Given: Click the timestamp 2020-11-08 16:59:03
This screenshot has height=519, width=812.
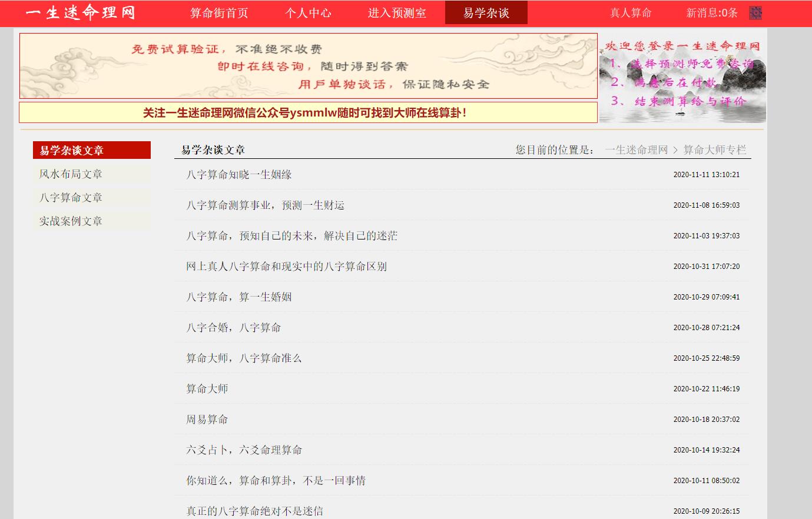Looking at the screenshot, I should [x=707, y=205].
